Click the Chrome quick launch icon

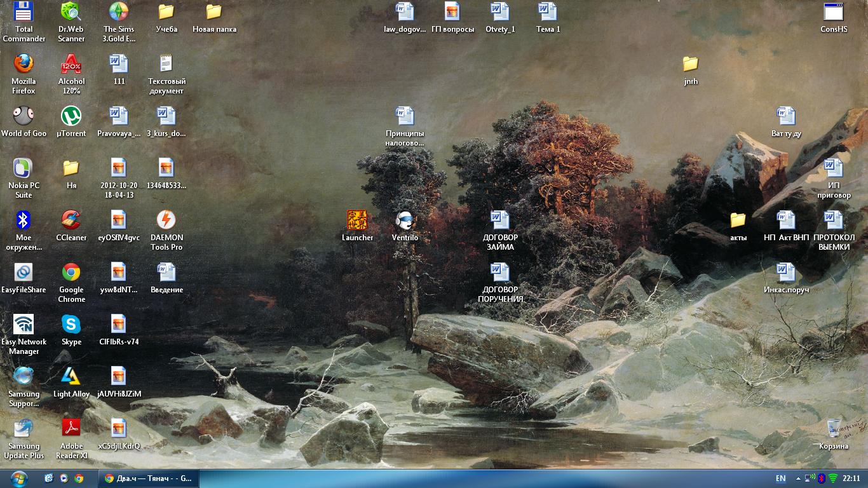tap(79, 478)
